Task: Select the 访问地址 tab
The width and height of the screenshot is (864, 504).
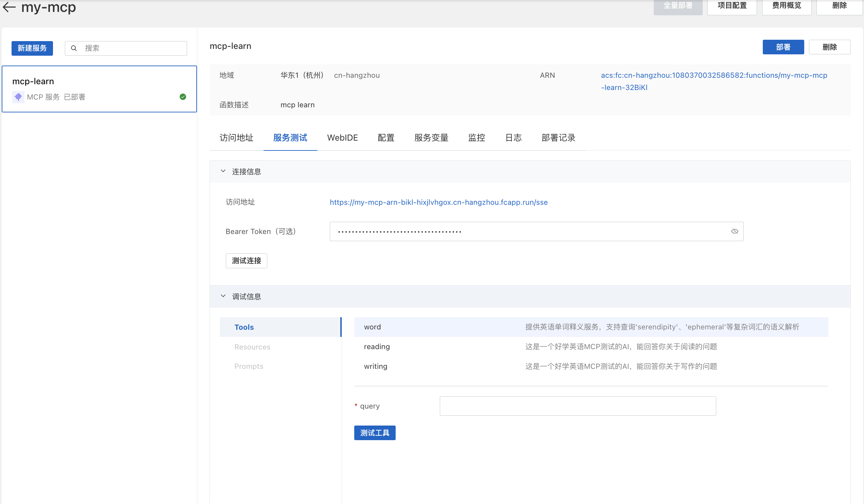Action: (x=236, y=138)
